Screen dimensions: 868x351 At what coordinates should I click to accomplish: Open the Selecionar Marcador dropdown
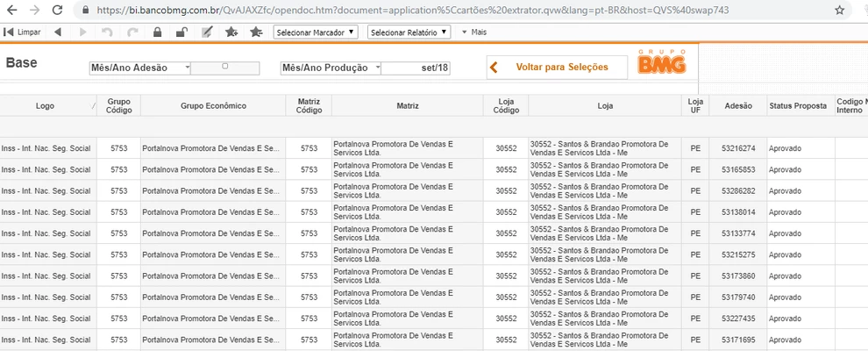317,32
